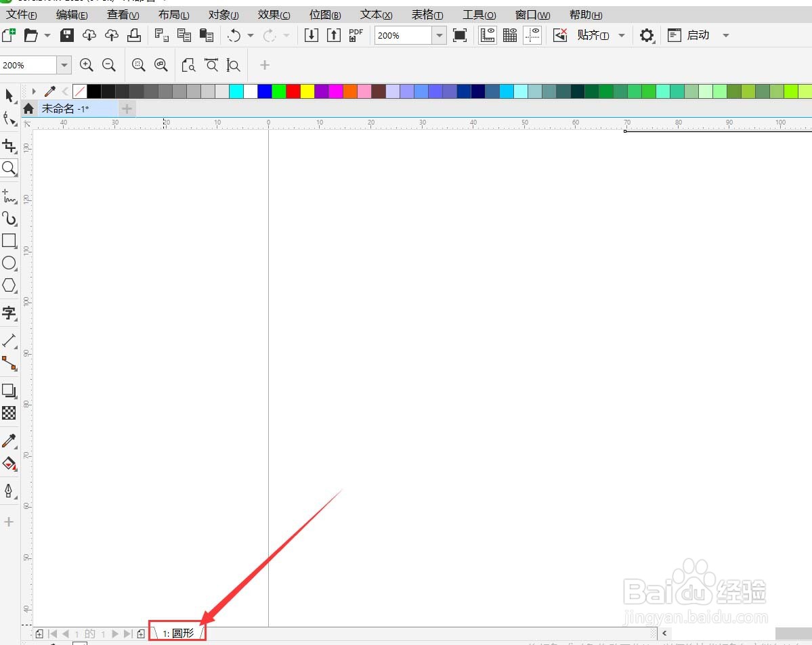Select the Zoom tool in toolbox
Screen dimensions: 812x645
pyautogui.click(x=9, y=168)
